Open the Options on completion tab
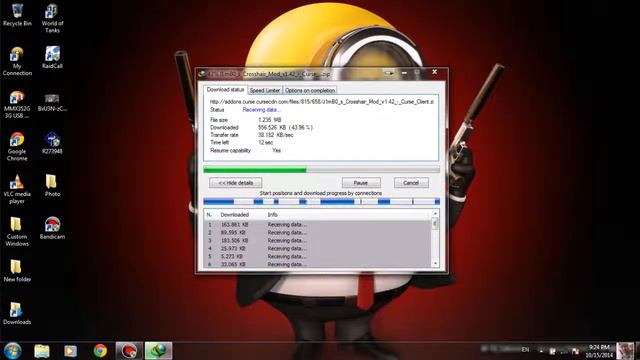The image size is (640, 360). point(310,90)
